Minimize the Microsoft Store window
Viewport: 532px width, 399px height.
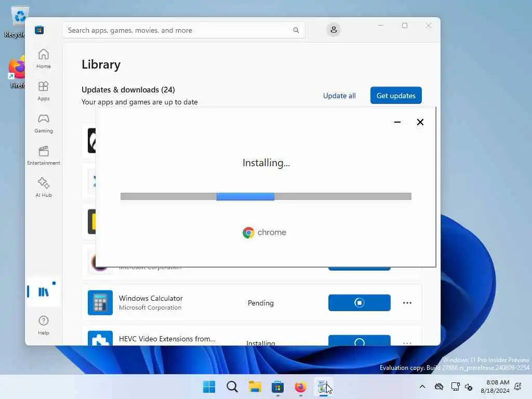pos(381,25)
